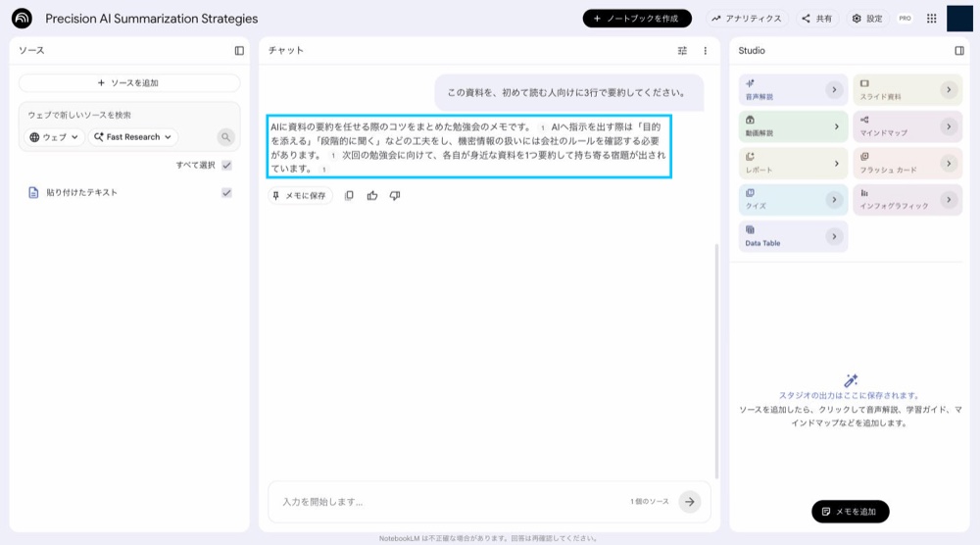Open the ウェブ source type dropdown
This screenshot has height=545, width=980.
tap(54, 137)
